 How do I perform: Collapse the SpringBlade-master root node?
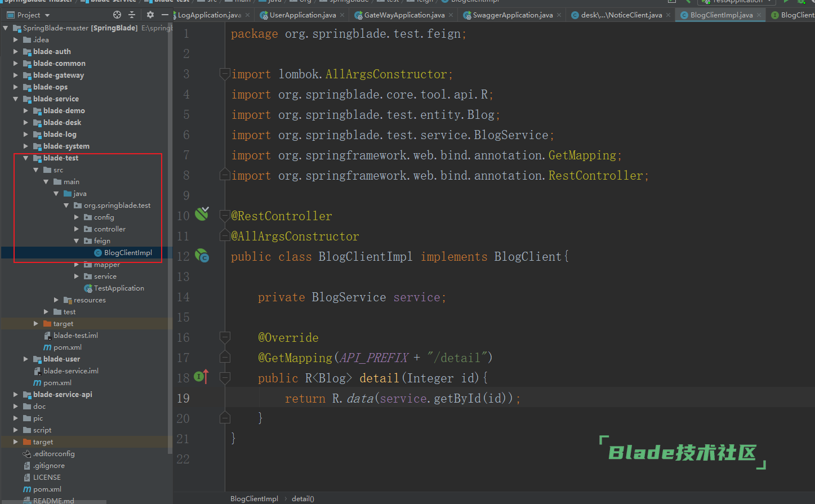click(x=6, y=28)
